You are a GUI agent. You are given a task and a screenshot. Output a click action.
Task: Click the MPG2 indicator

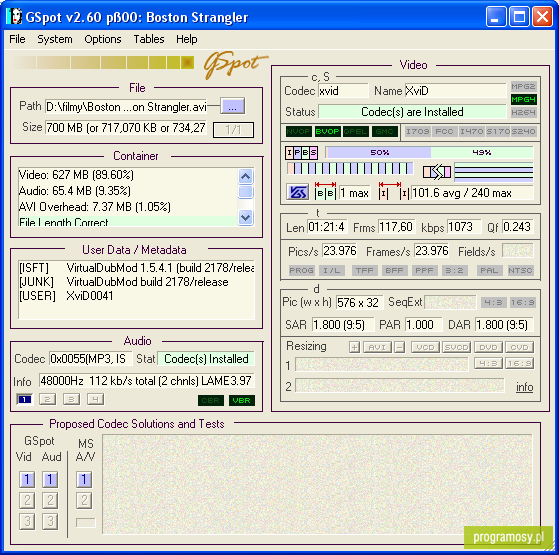click(x=523, y=86)
